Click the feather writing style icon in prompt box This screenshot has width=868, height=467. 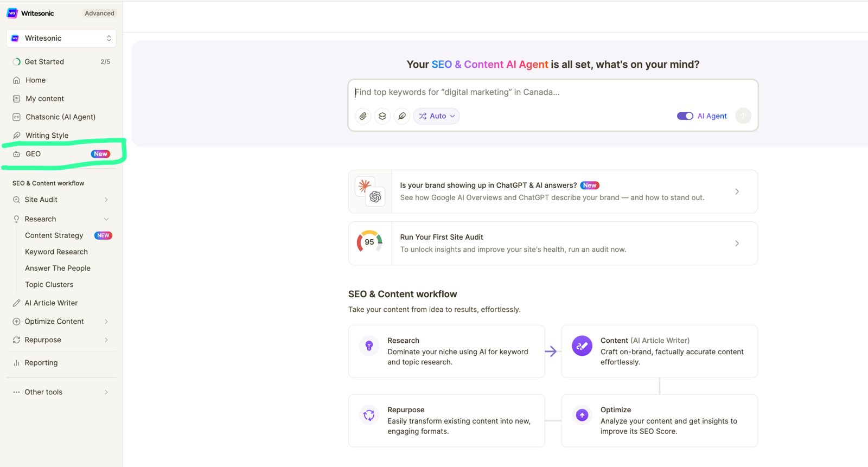pyautogui.click(x=402, y=116)
